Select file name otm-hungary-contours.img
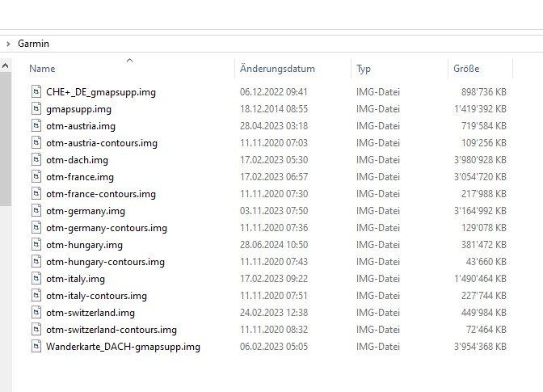The height and width of the screenshot is (392, 543). click(x=105, y=262)
